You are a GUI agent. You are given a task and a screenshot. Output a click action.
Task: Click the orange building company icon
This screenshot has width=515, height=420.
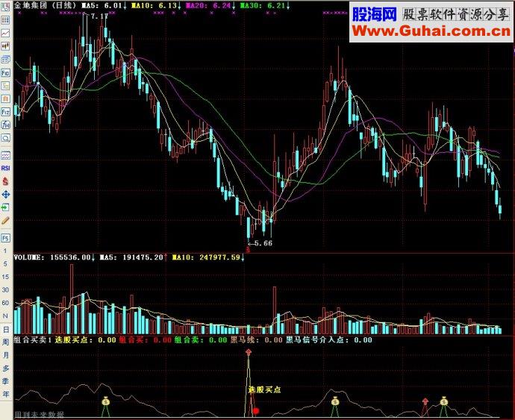point(5,98)
